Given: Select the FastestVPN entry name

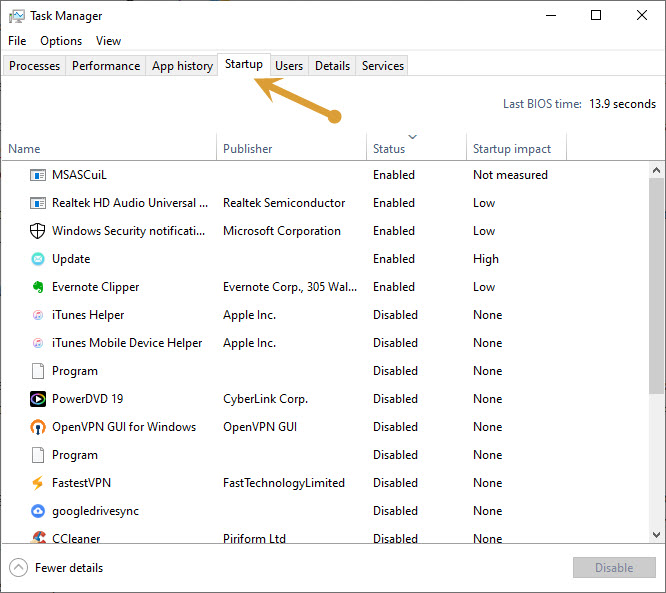Looking at the screenshot, I should tap(81, 483).
